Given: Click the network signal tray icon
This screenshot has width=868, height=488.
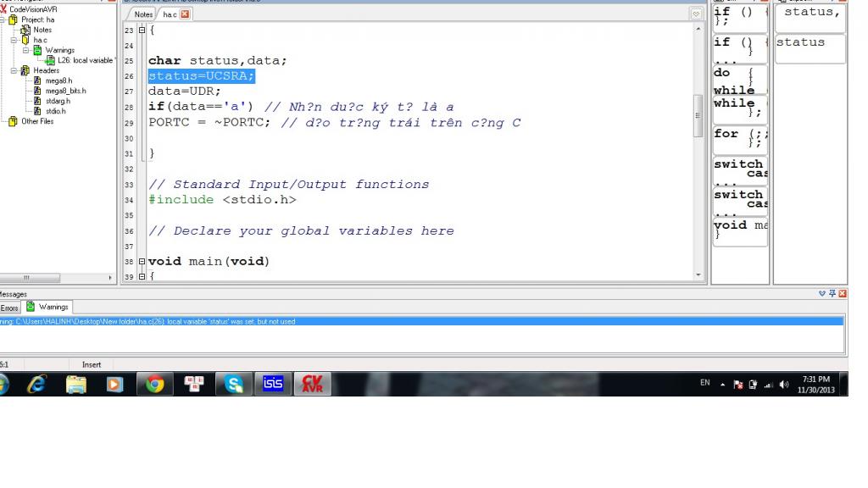Looking at the screenshot, I should (768, 385).
